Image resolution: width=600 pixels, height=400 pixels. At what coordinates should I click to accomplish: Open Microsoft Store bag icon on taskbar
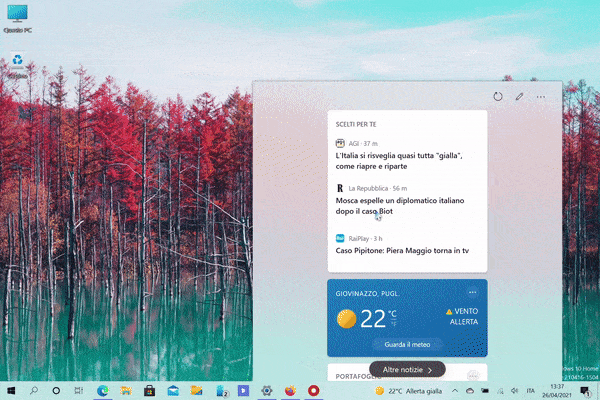click(x=149, y=390)
